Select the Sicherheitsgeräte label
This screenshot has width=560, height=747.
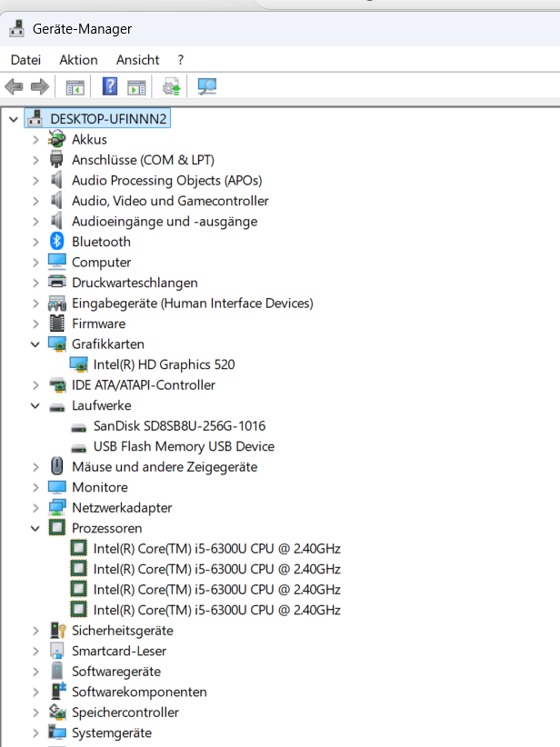coord(123,631)
